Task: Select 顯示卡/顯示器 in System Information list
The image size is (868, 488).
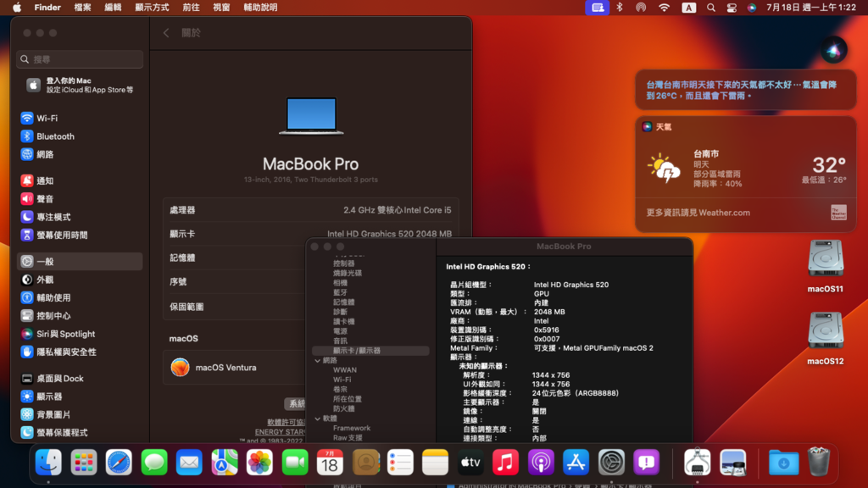Action: tap(370, 351)
